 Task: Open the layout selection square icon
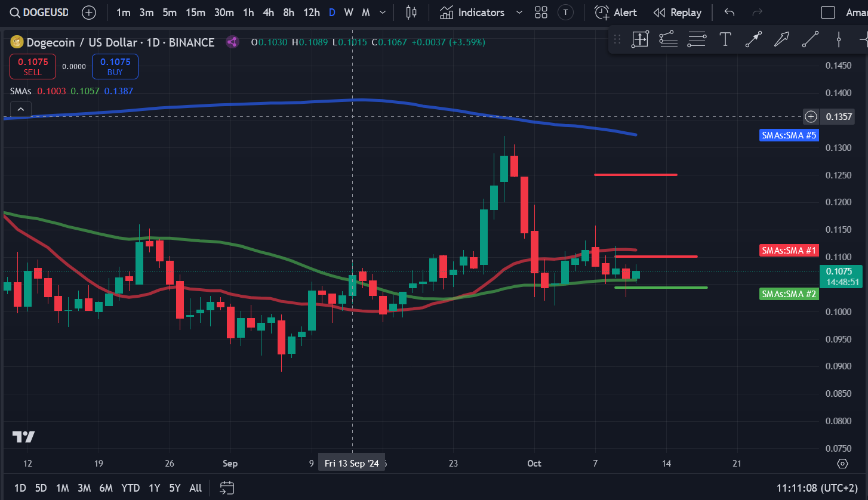(828, 13)
